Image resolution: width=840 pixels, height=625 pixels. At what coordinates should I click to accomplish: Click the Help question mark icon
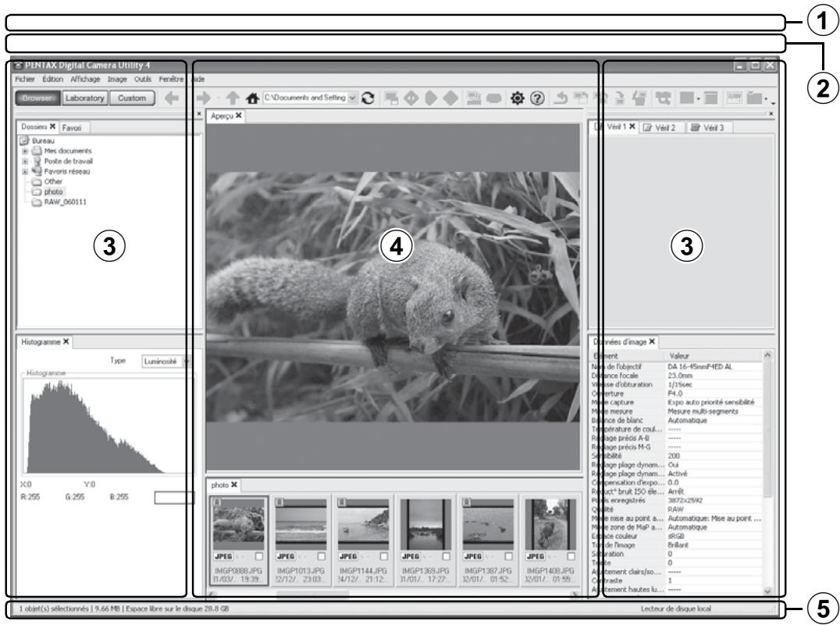click(x=537, y=98)
